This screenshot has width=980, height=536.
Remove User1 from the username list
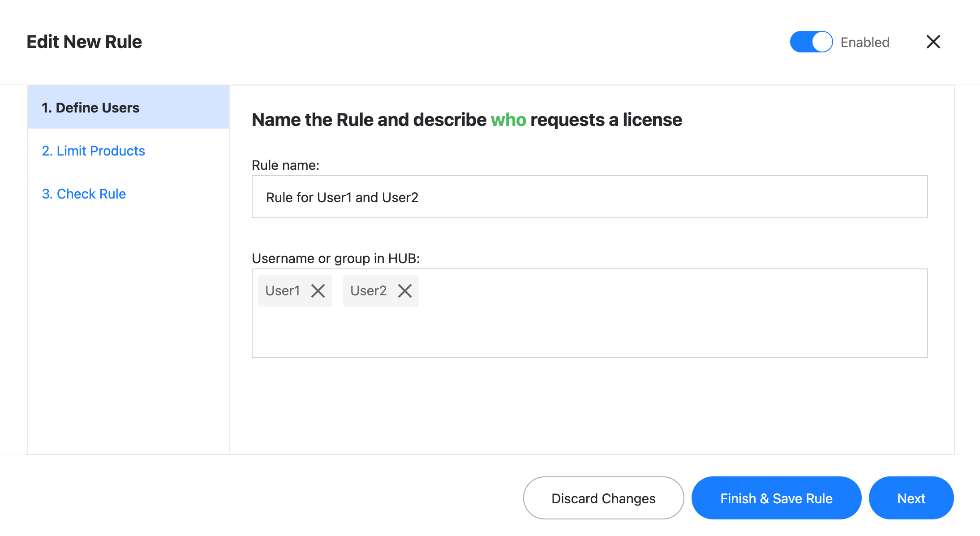tap(318, 291)
